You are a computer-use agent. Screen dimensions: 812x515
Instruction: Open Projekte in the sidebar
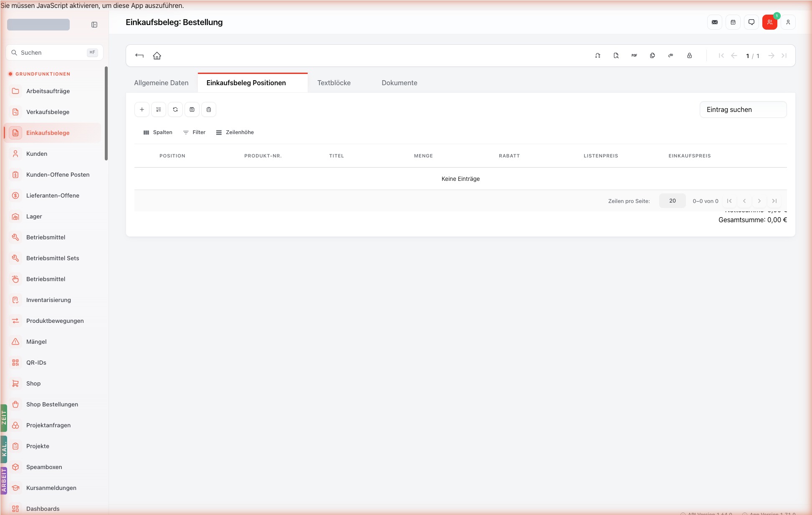coord(53,446)
